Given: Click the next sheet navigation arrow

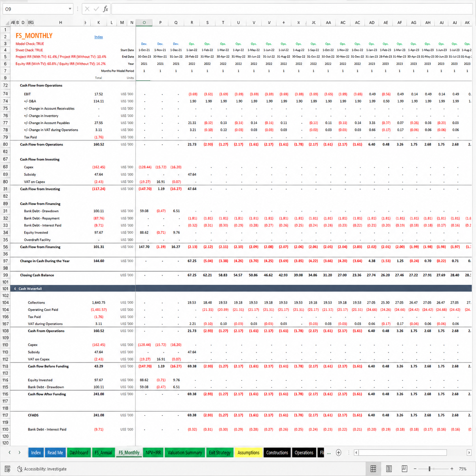Looking at the screenshot, I should coord(19,452).
